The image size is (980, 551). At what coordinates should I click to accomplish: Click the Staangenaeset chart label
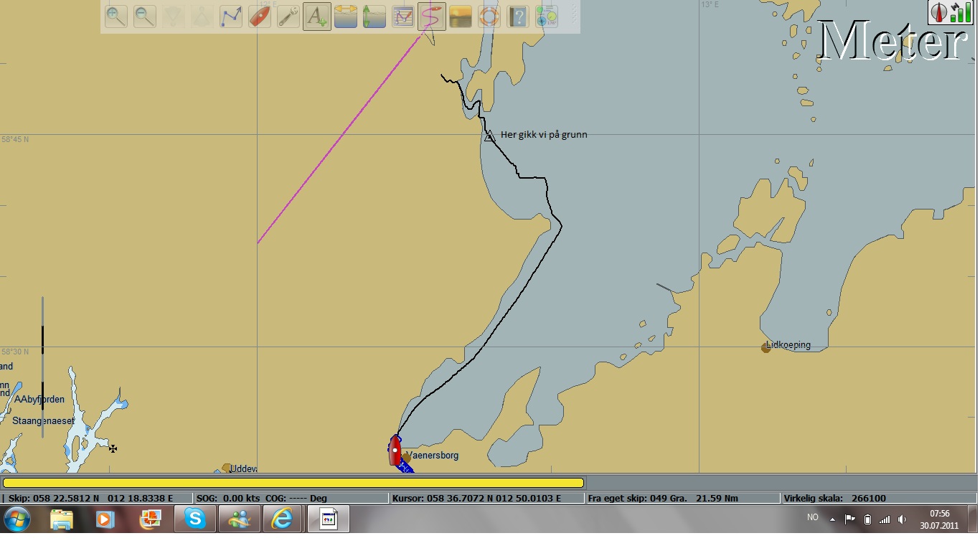click(x=43, y=421)
